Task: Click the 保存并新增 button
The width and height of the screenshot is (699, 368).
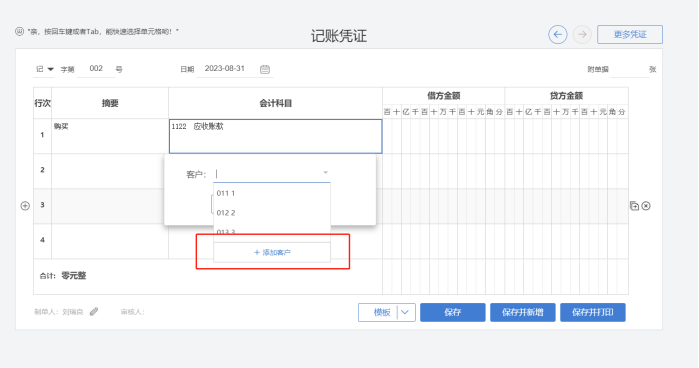Action: [x=522, y=312]
